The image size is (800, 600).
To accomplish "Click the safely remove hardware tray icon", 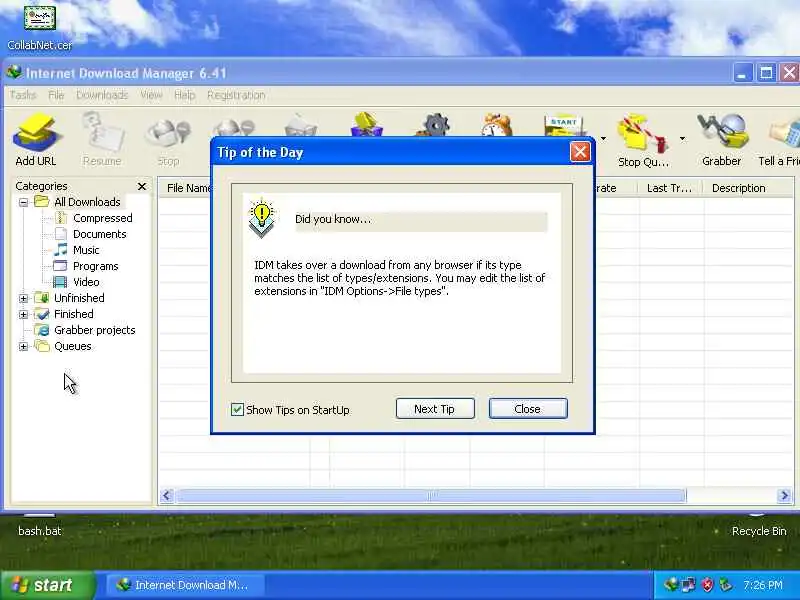I will pyautogui.click(x=725, y=585).
